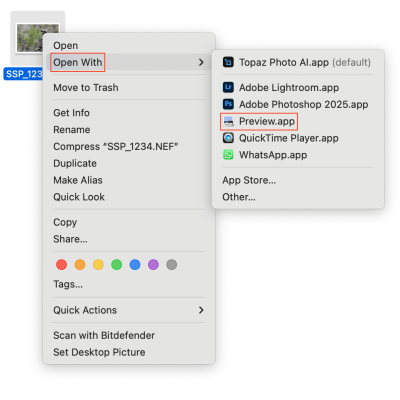The image size is (400, 400).
Task: Choose Other… application option
Action: click(239, 197)
